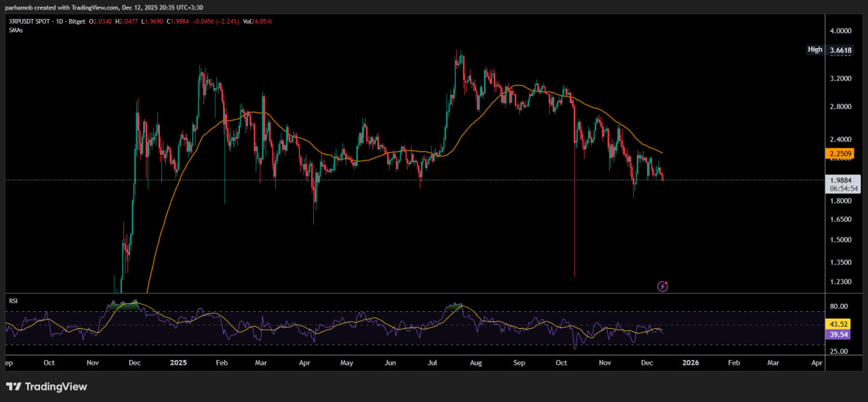Click the 1.2300 level on price scale
This screenshot has height=402, width=868.
click(x=840, y=282)
